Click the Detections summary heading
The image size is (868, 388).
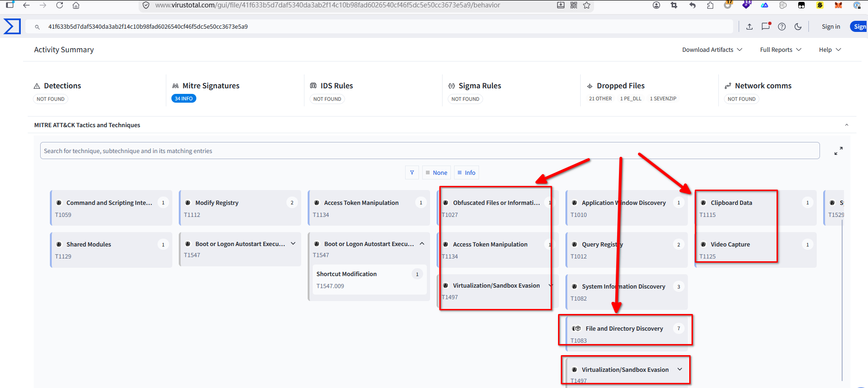(x=62, y=86)
